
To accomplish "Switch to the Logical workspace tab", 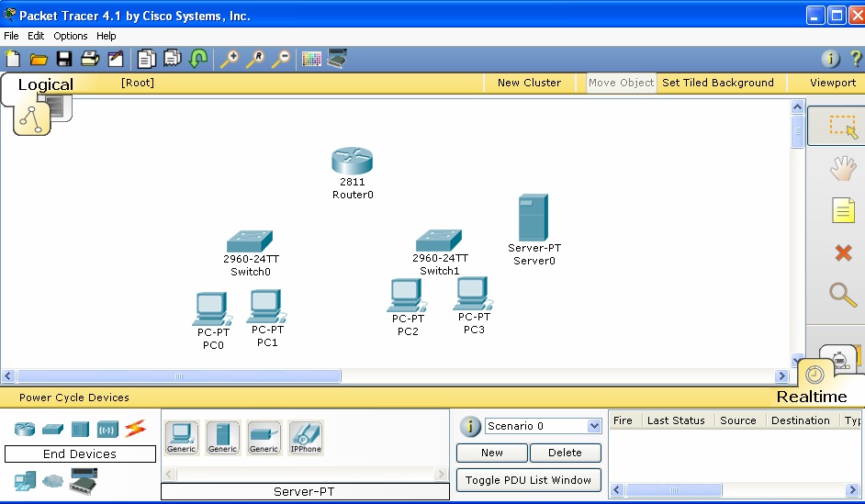I will coord(45,84).
